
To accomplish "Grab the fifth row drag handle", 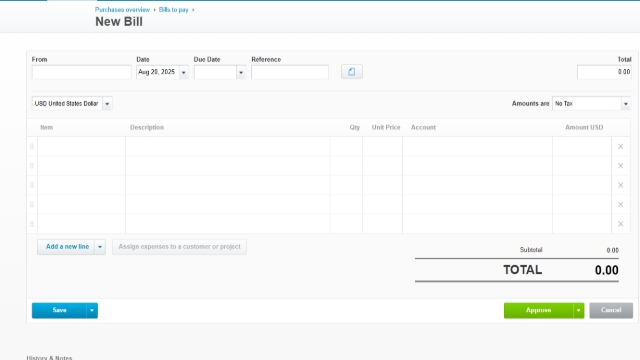I will coord(32,224).
